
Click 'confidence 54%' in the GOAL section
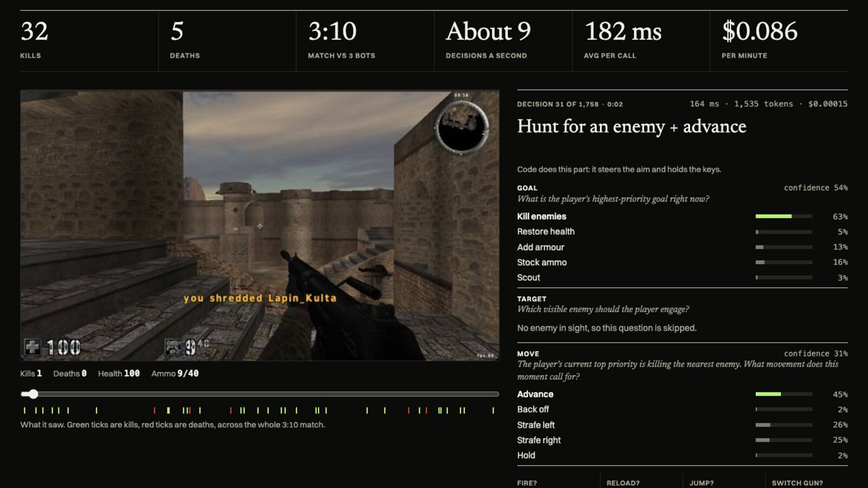click(x=816, y=188)
